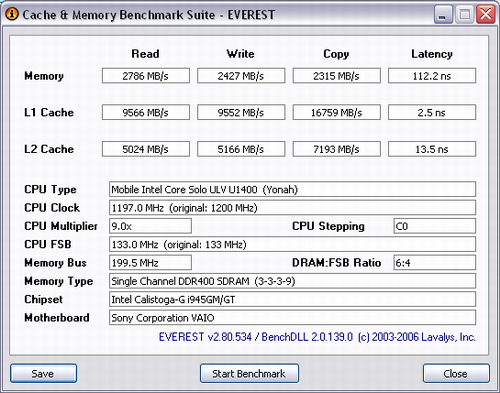Click the Memory Type label
This screenshot has height=393, width=500.
[x=59, y=281]
